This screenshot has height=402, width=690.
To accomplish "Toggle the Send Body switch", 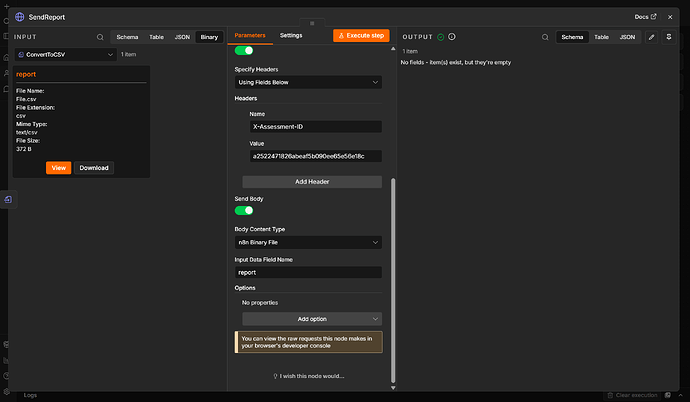I will pyautogui.click(x=244, y=210).
